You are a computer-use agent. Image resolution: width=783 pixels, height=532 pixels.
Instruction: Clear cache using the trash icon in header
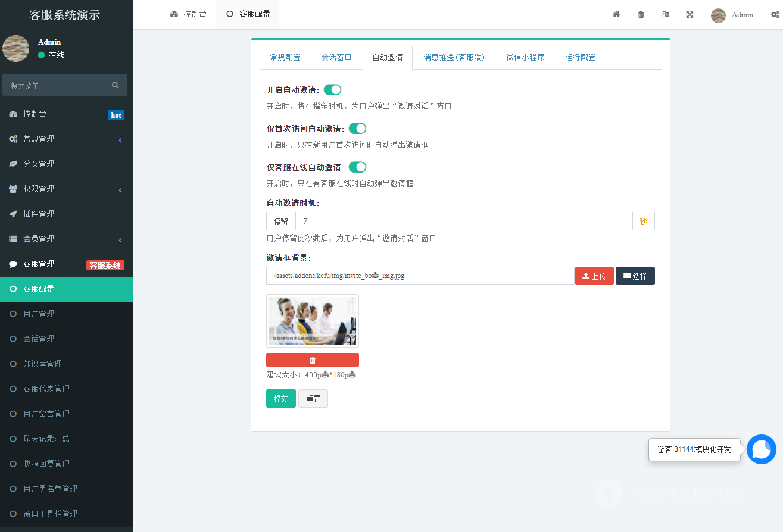(641, 14)
